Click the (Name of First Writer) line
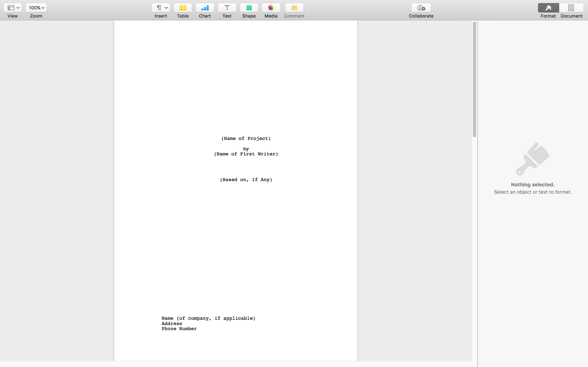The height and width of the screenshot is (367, 588). click(x=246, y=154)
